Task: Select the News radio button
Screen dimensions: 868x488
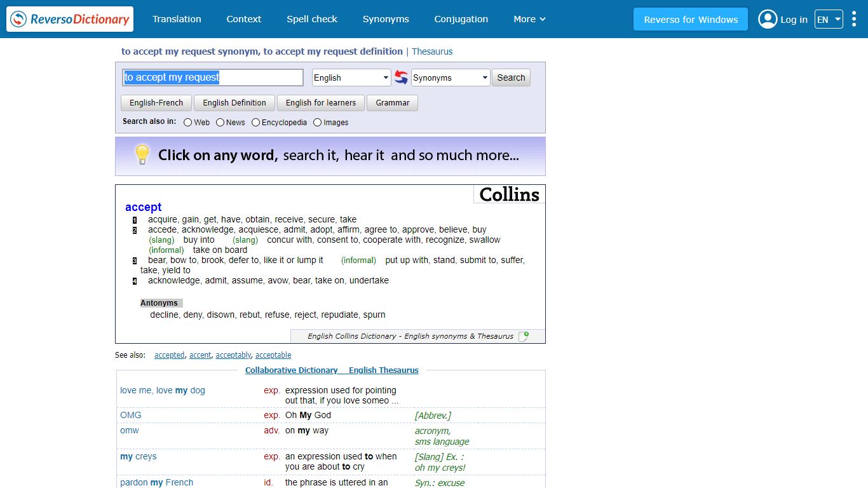Action: click(220, 123)
